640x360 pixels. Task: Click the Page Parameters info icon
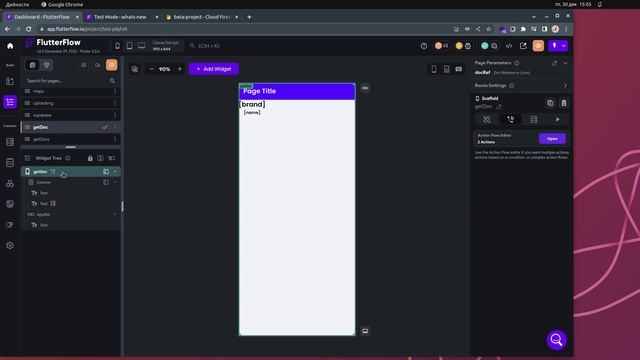pyautogui.click(x=517, y=63)
